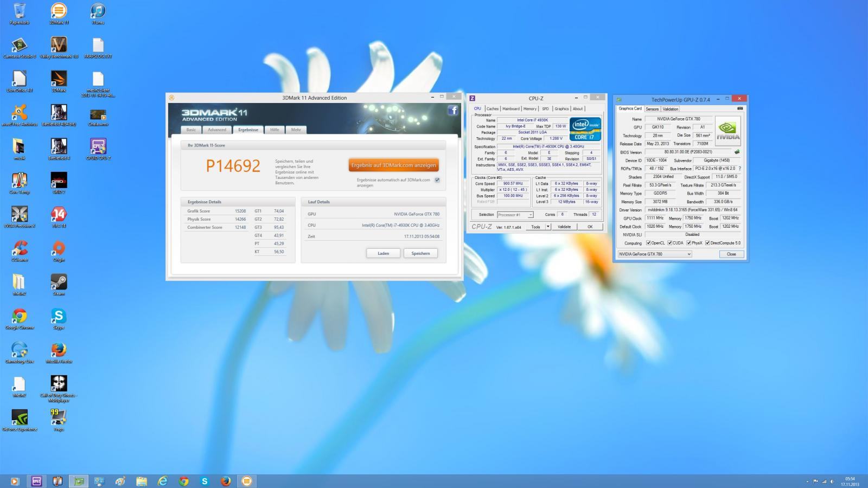Image resolution: width=868 pixels, height=488 pixels.
Task: Switch to the Caches tab in CPU-Z
Action: click(x=493, y=108)
